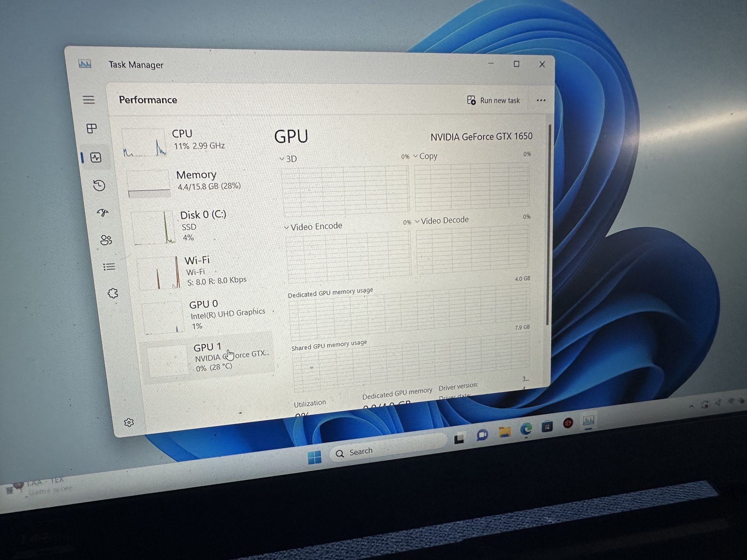Click the 4.4/15.8 GB (28%) memory value
Screen dimensions: 747x560
coord(209,186)
